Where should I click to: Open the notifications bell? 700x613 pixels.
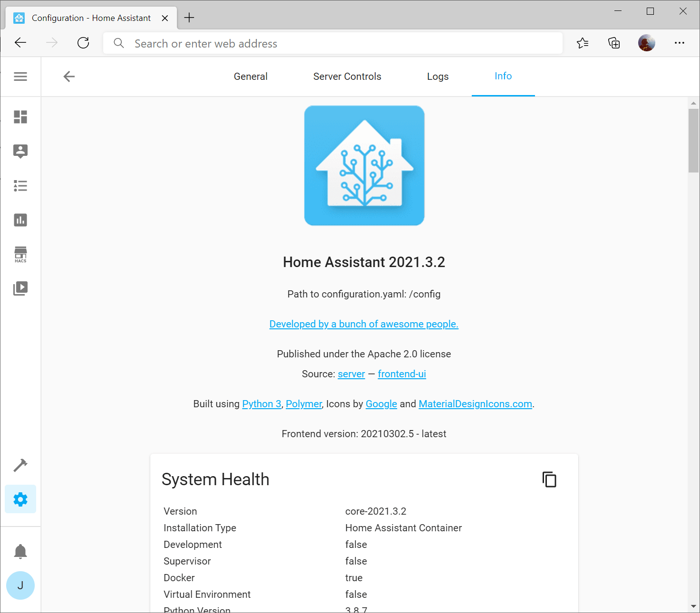point(20,551)
